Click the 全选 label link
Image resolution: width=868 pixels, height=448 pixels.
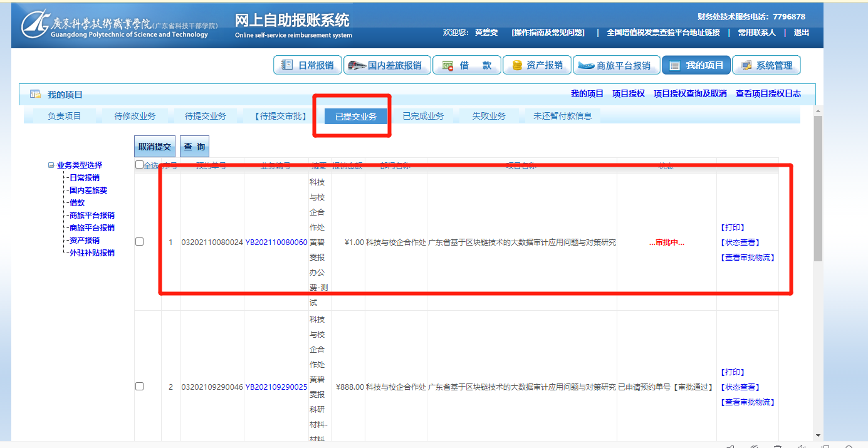click(152, 165)
